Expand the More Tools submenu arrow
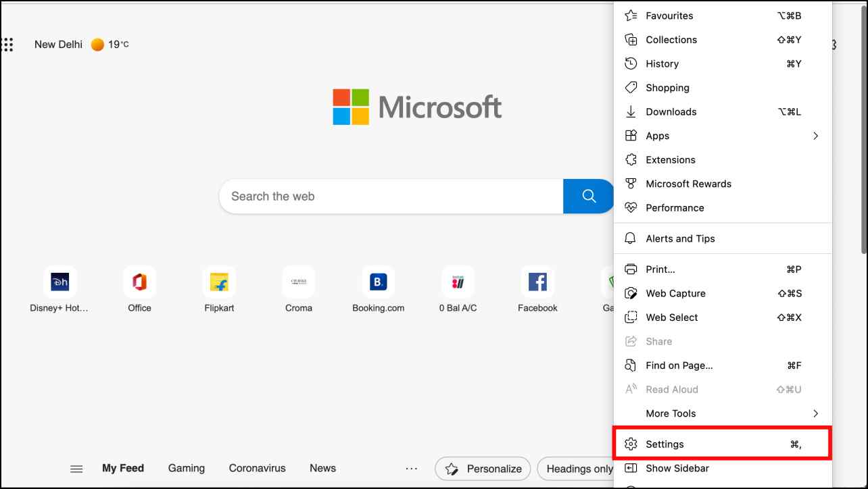The width and height of the screenshot is (868, 489). [x=815, y=413]
